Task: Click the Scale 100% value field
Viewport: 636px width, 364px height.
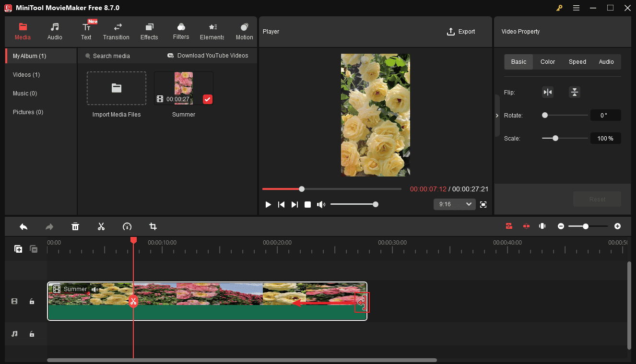Action: (x=606, y=138)
